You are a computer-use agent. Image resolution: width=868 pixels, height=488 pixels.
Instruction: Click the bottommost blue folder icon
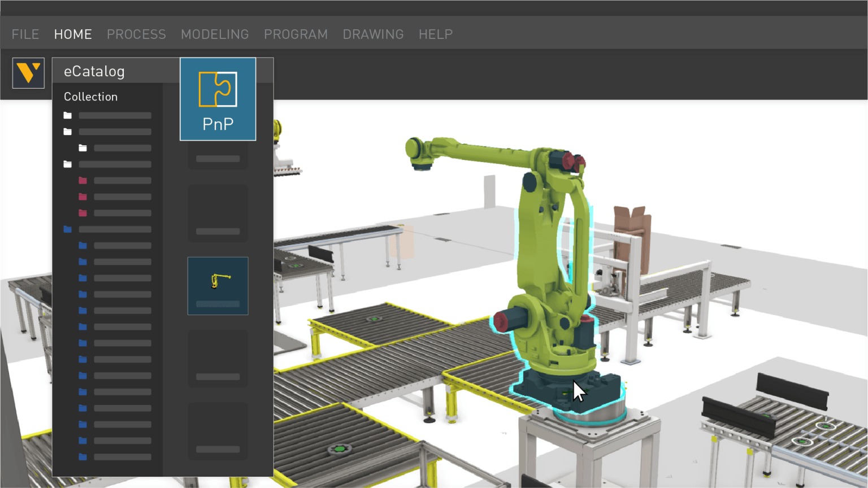(x=83, y=458)
